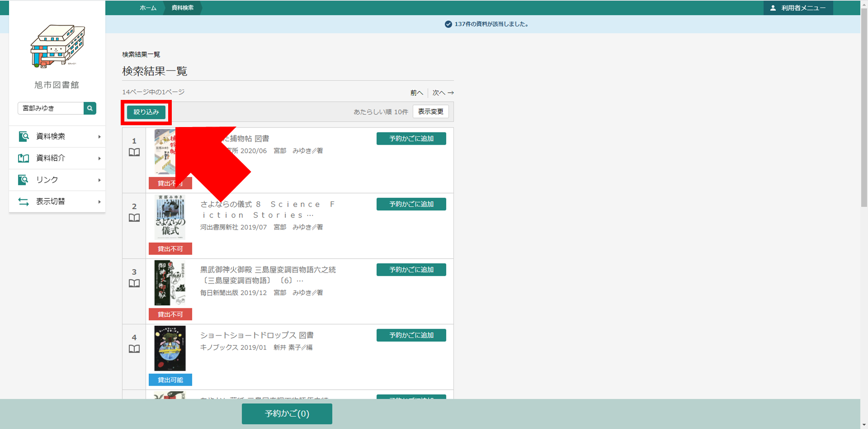868x429 pixels.
Task: Add 黒武御神火御殿 to 予約かご
Action: point(411,270)
